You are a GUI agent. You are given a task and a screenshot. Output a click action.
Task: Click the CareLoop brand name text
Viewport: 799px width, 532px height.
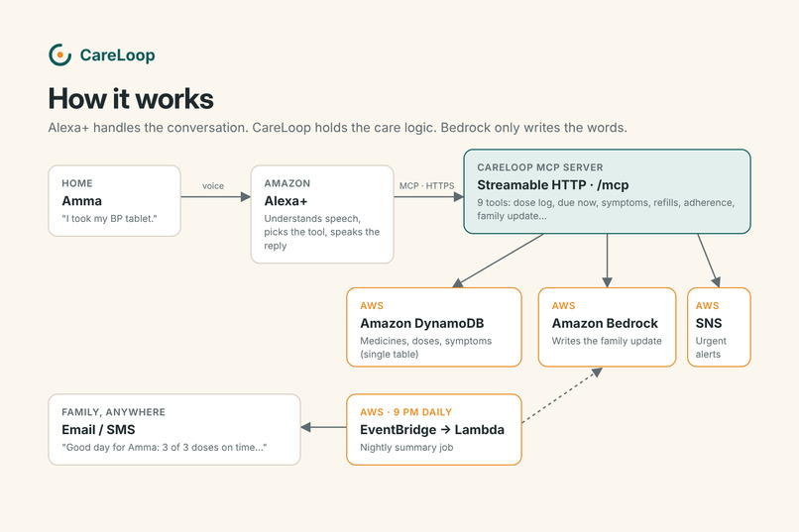tap(117, 54)
